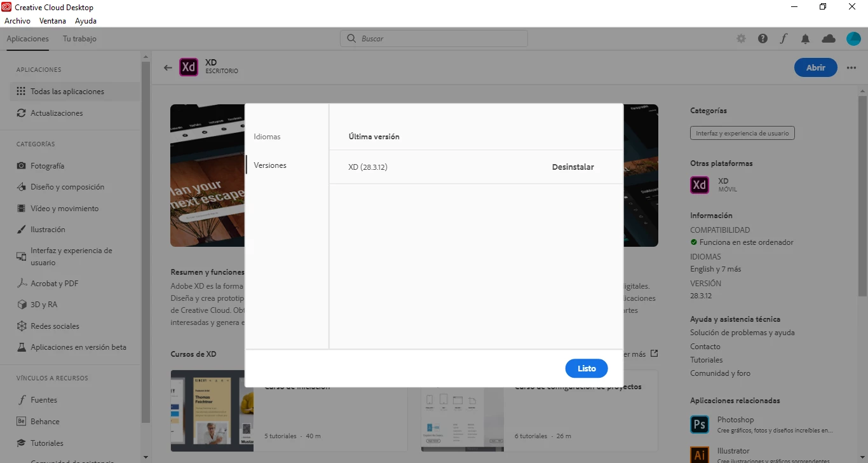This screenshot has width=868, height=463.
Task: Open the cloud sync status icon
Action: click(829, 39)
